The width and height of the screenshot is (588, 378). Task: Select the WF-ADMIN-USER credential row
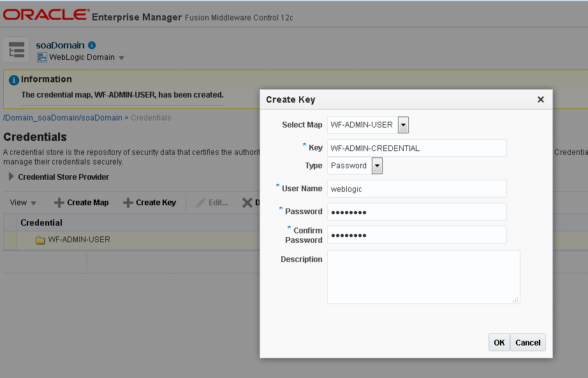(131, 240)
